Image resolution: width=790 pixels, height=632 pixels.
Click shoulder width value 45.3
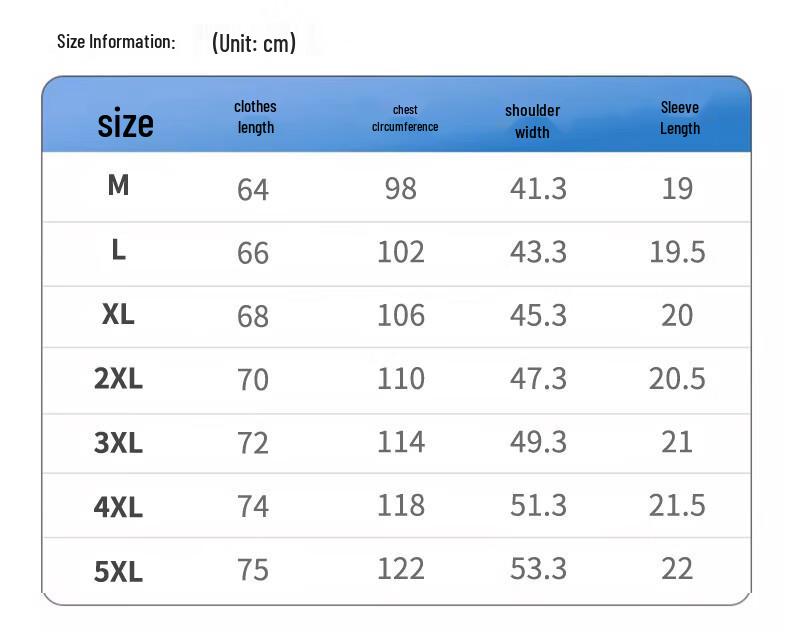click(x=538, y=315)
